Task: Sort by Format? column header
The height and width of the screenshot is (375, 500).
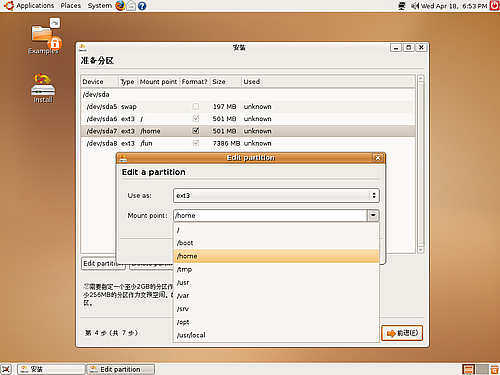Action: click(x=195, y=82)
